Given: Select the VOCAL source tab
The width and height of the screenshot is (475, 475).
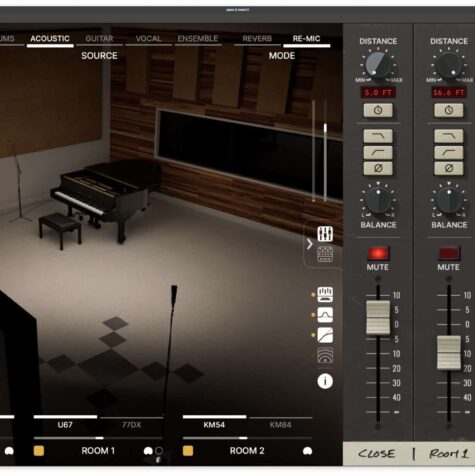Looking at the screenshot, I should tap(148, 39).
